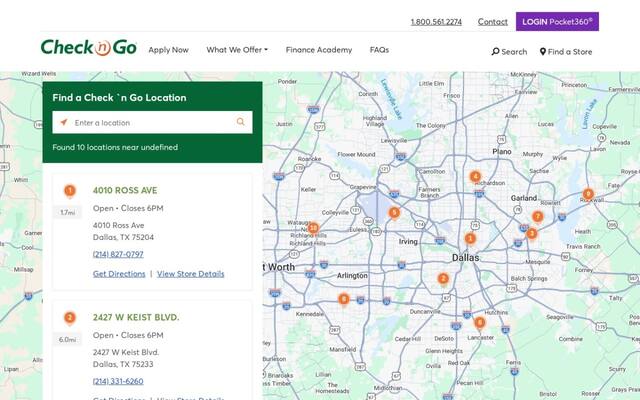Call 1.800.561.2274 link
This screenshot has height=400, width=640.
(x=436, y=22)
